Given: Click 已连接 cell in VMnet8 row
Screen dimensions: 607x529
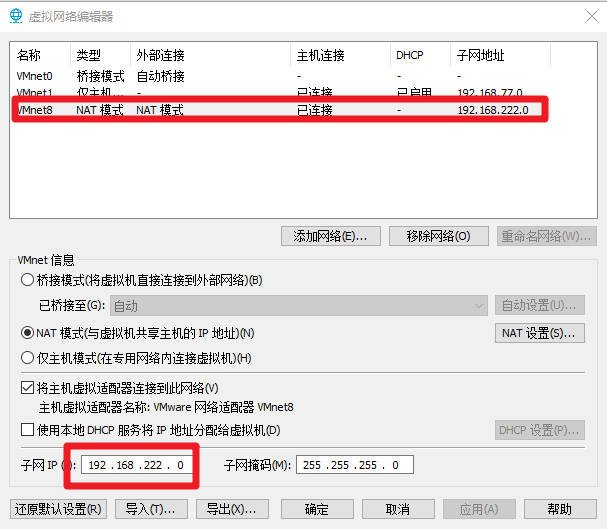Looking at the screenshot, I should pyautogui.click(x=314, y=110).
